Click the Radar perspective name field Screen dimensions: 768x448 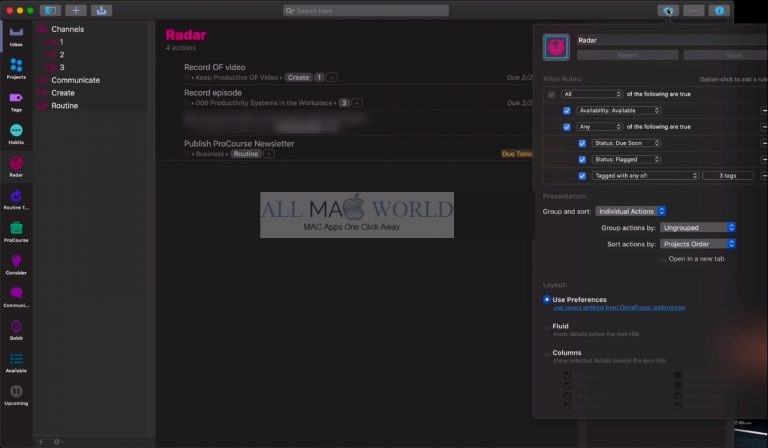(x=672, y=40)
